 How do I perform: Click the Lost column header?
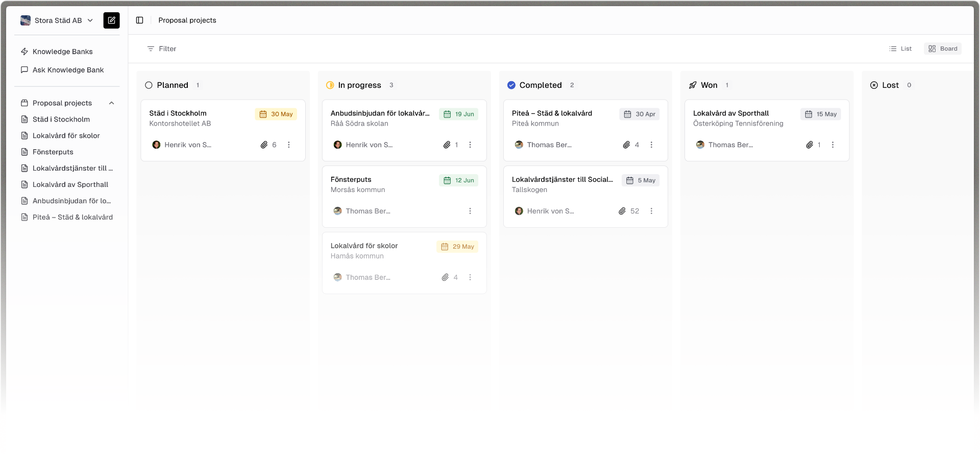pos(890,85)
